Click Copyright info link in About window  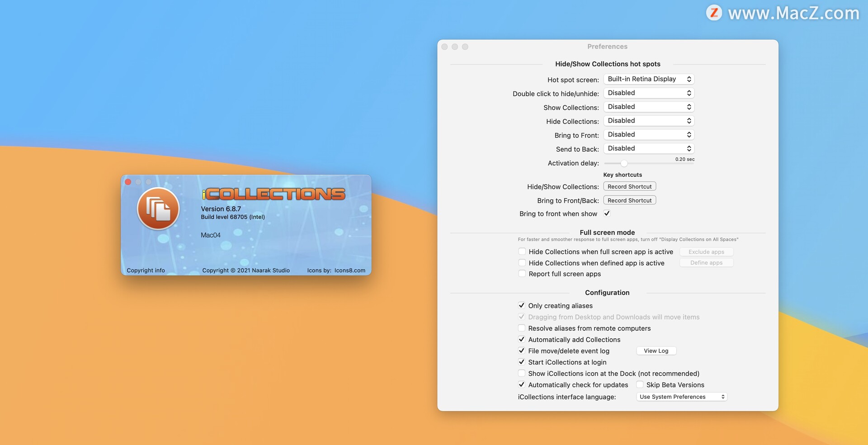click(146, 270)
